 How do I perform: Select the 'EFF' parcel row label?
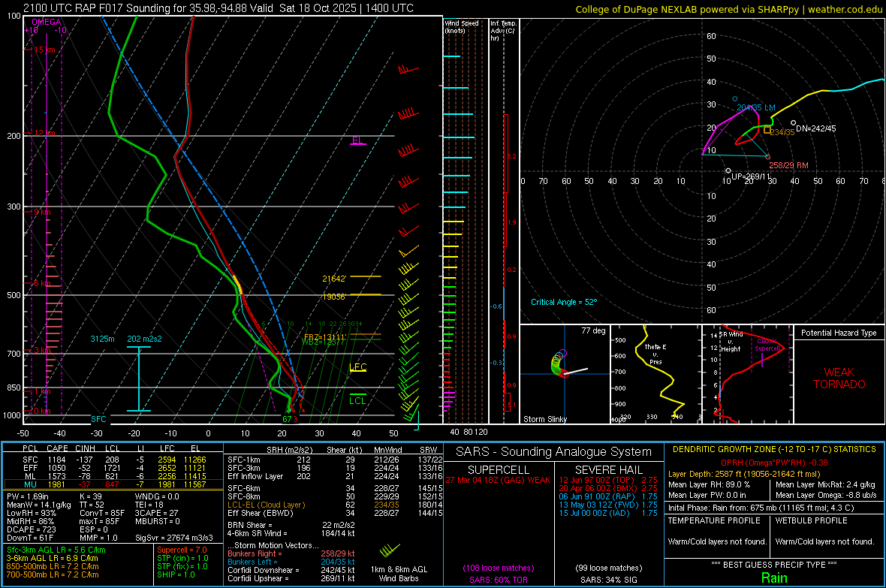[30, 468]
